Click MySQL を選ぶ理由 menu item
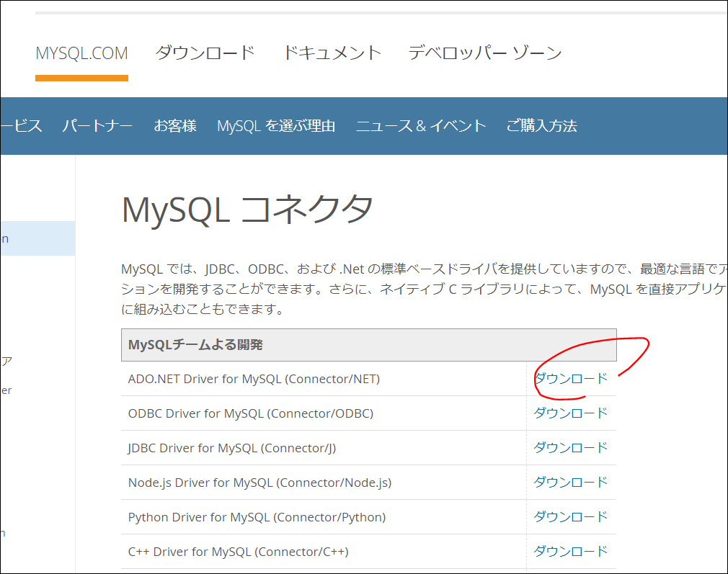Image resolution: width=728 pixels, height=574 pixels. click(x=276, y=126)
